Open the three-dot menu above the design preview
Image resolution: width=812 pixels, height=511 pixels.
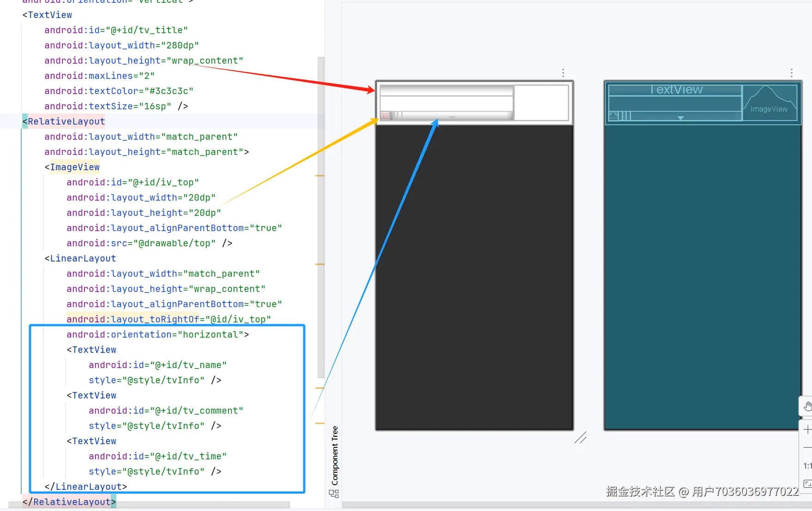pos(563,73)
